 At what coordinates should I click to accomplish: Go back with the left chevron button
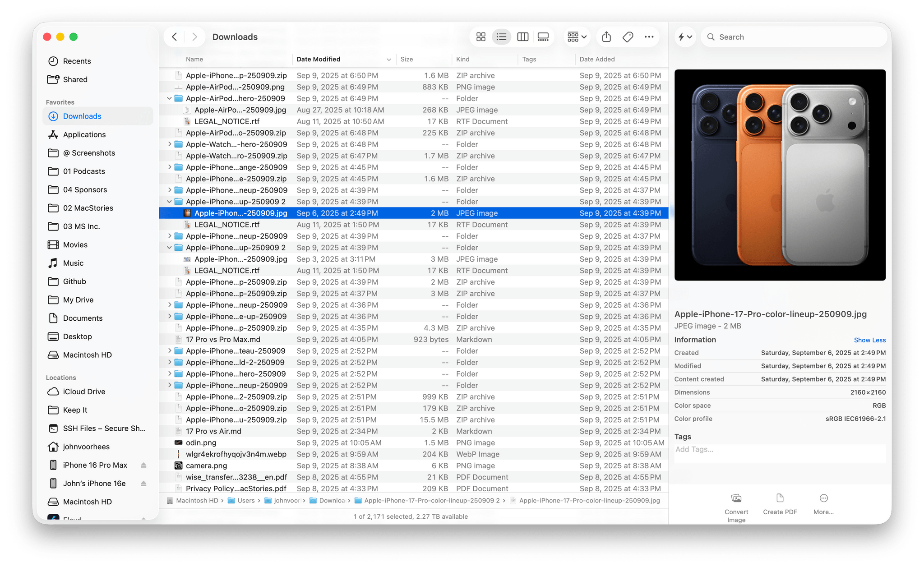[x=175, y=37]
